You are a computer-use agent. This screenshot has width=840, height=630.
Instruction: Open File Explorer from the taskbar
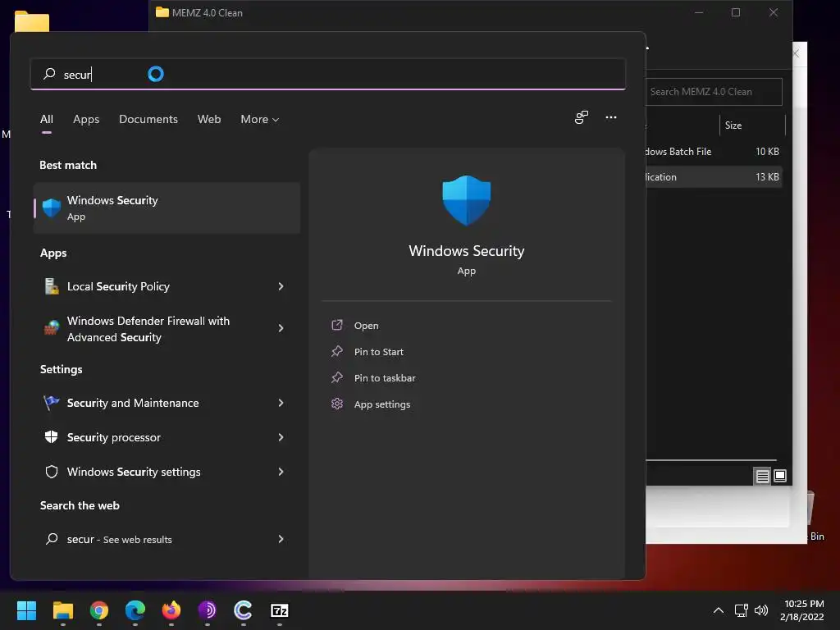click(x=62, y=610)
